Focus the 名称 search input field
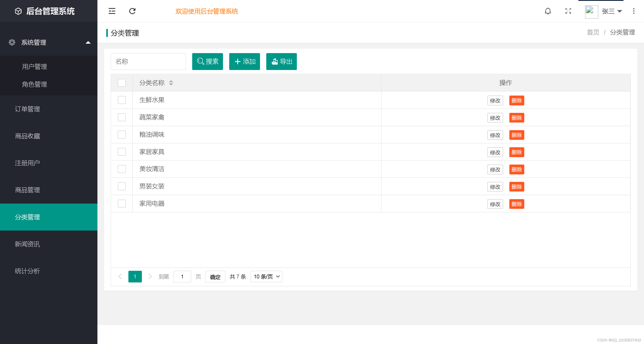This screenshot has width=644, height=344. [x=148, y=61]
